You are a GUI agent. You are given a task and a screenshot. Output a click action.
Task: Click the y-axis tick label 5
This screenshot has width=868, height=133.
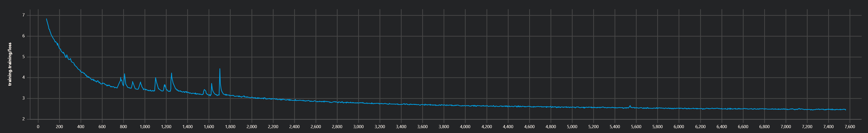click(x=24, y=57)
